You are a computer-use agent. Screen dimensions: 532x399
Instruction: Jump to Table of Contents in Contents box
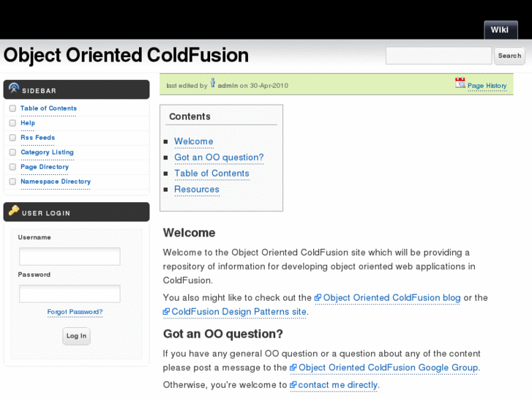click(211, 174)
